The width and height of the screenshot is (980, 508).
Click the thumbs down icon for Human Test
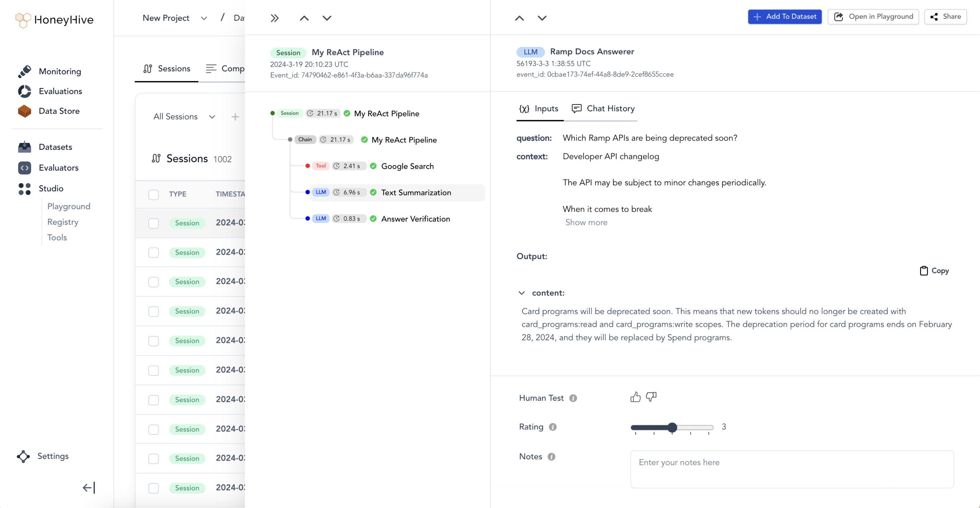[x=651, y=397]
